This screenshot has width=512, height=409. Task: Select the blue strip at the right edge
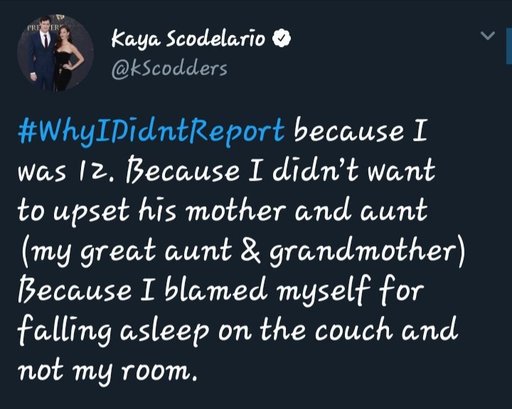509,46
